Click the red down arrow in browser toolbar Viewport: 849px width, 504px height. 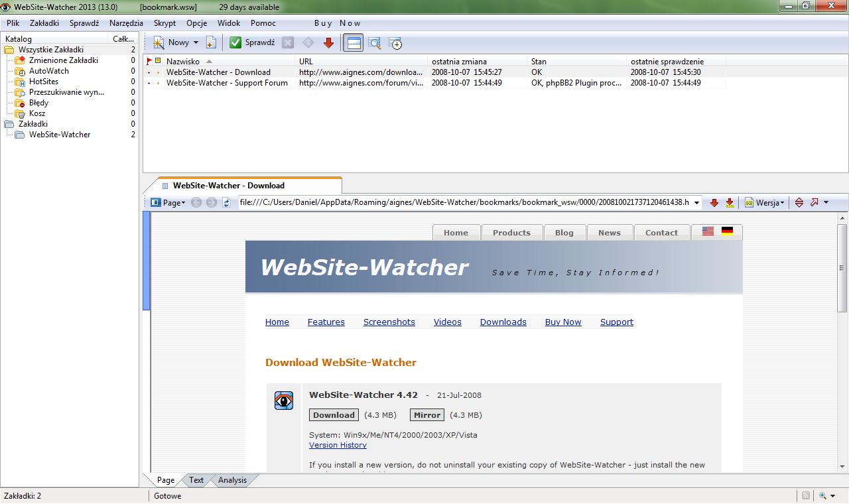tap(714, 203)
